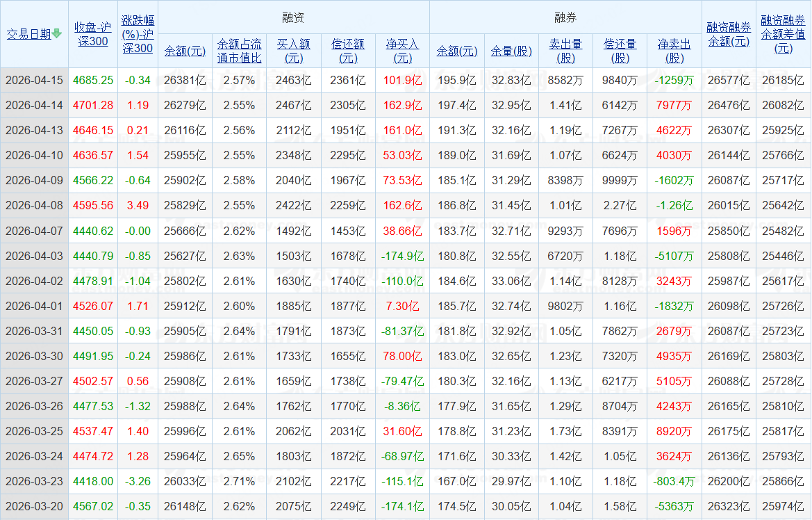Select the 2026-04-09 date cell
Screen dimensions: 812x520
pos(34,181)
